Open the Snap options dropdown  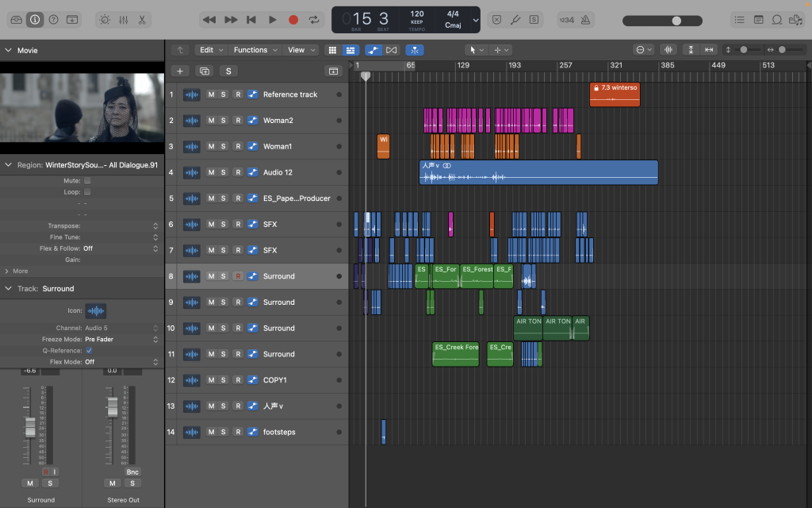coord(644,50)
